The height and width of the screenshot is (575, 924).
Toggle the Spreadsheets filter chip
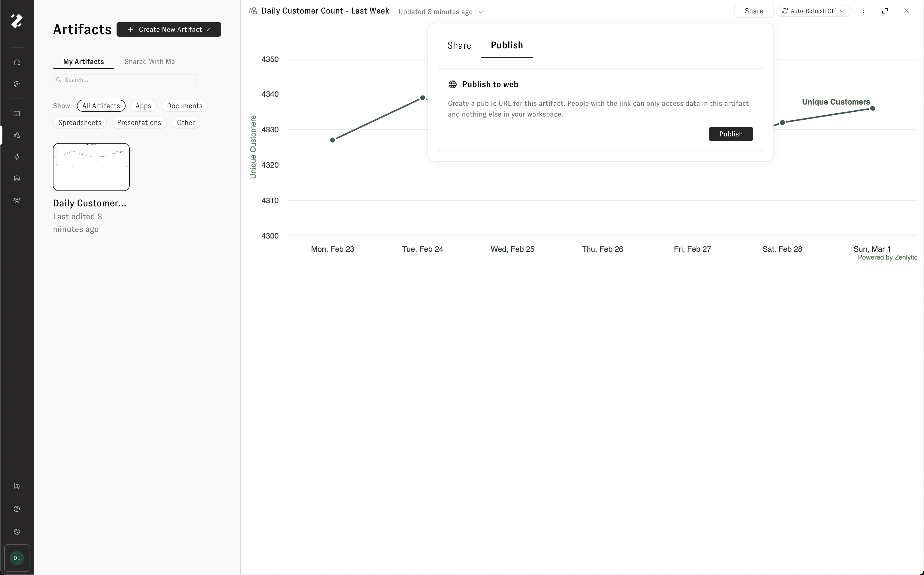coord(80,123)
